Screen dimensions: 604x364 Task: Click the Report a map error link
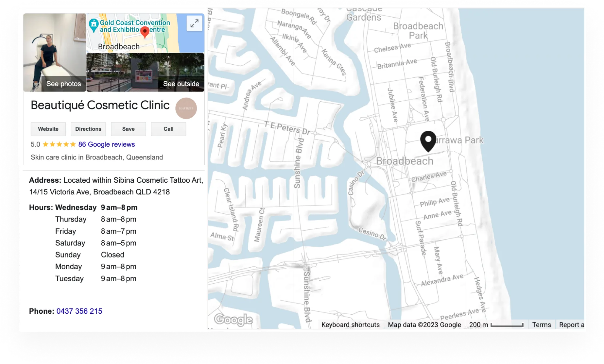click(571, 325)
